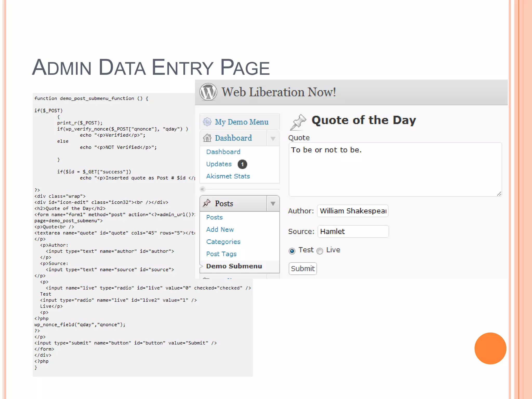
Task: Click the Updates count badge
Action: click(x=242, y=164)
